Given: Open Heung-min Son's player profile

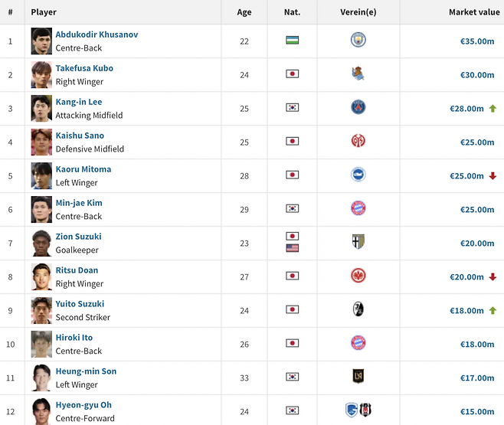Looking at the screenshot, I should (86, 371).
